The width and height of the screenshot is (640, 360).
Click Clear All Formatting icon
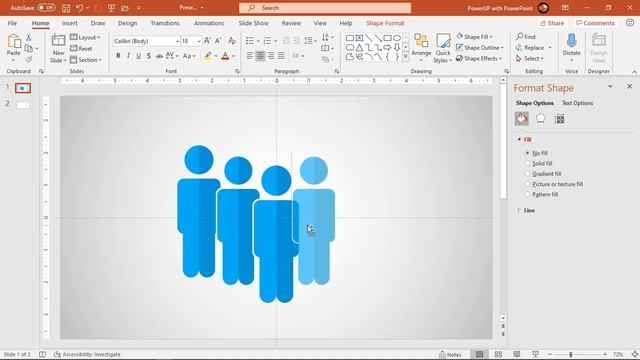point(232,41)
